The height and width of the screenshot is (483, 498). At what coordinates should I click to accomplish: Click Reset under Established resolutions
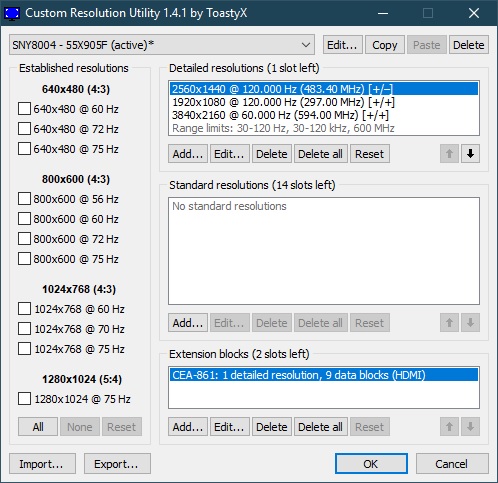tap(122, 426)
